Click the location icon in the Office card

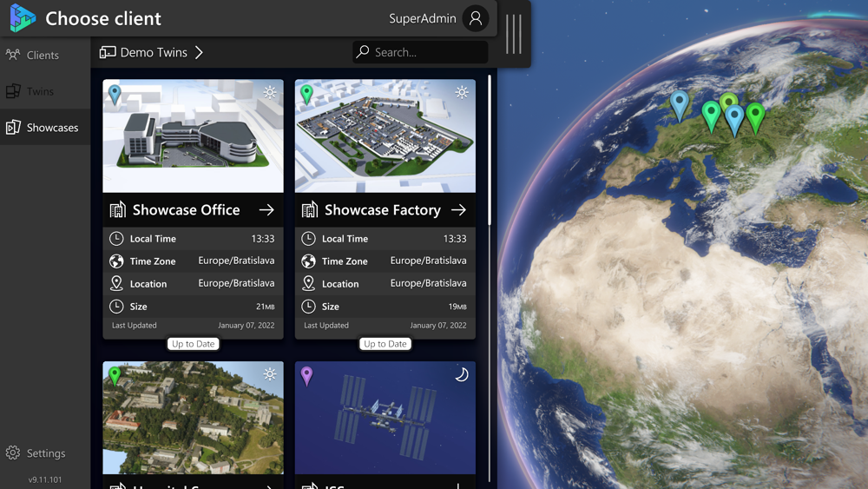(116, 283)
